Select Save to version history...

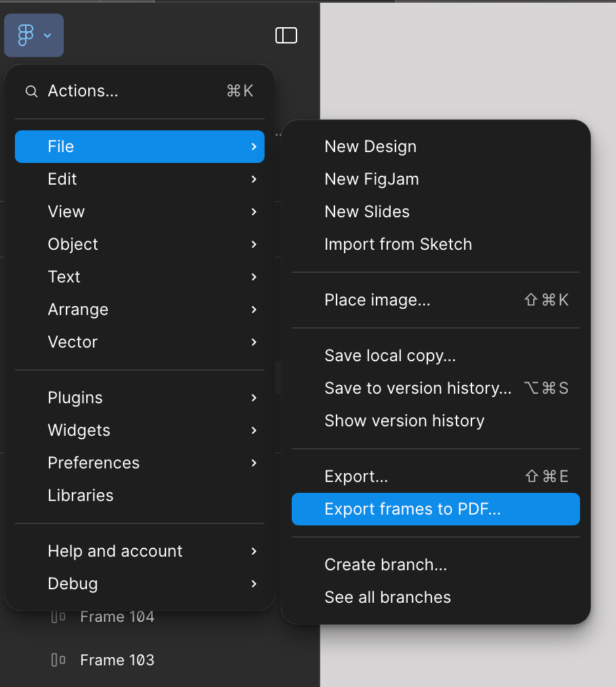(436, 388)
